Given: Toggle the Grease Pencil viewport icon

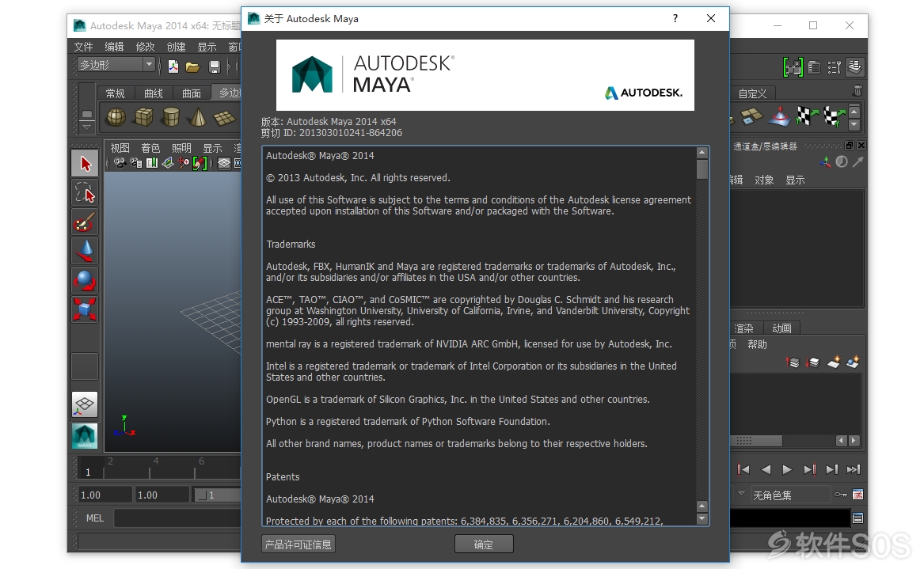Looking at the screenshot, I should point(200,163).
